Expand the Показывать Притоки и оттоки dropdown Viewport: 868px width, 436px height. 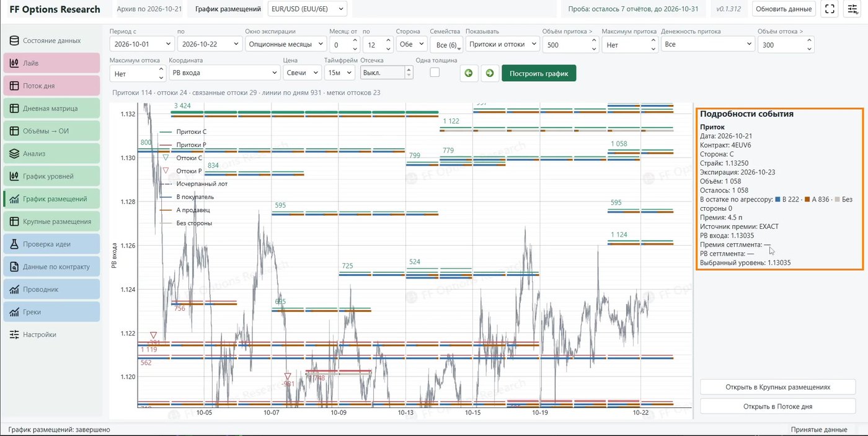(502, 44)
